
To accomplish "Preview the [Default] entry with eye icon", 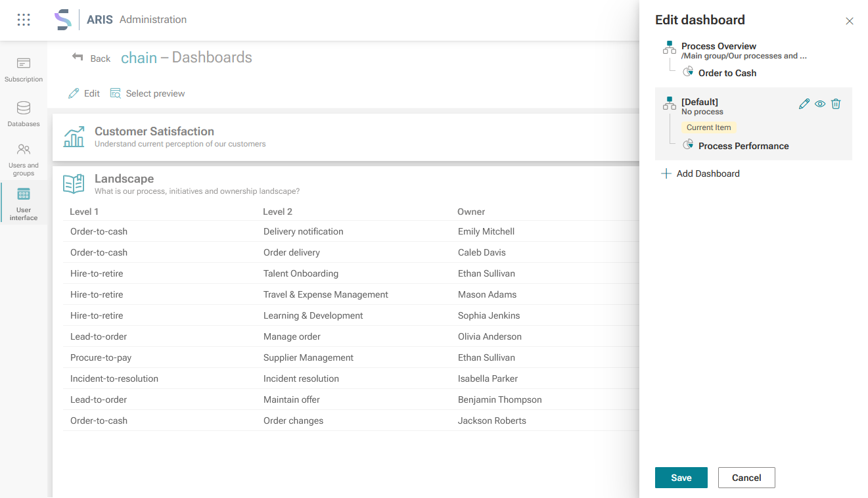I will tap(820, 104).
